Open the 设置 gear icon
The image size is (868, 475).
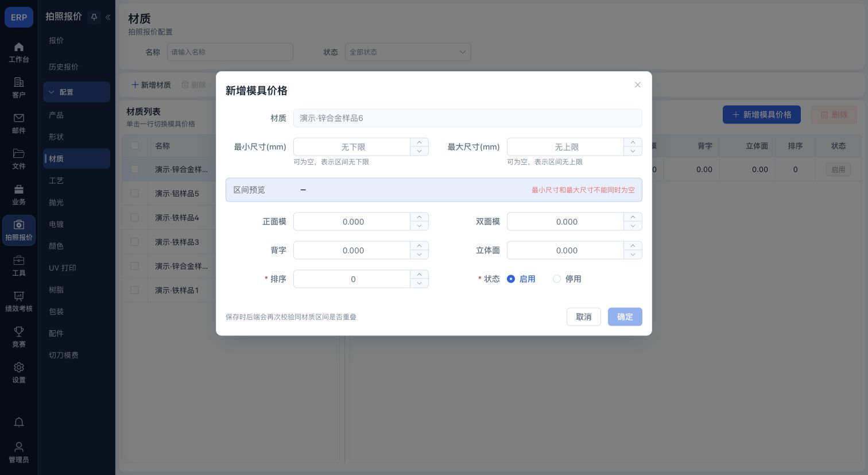pyautogui.click(x=19, y=368)
